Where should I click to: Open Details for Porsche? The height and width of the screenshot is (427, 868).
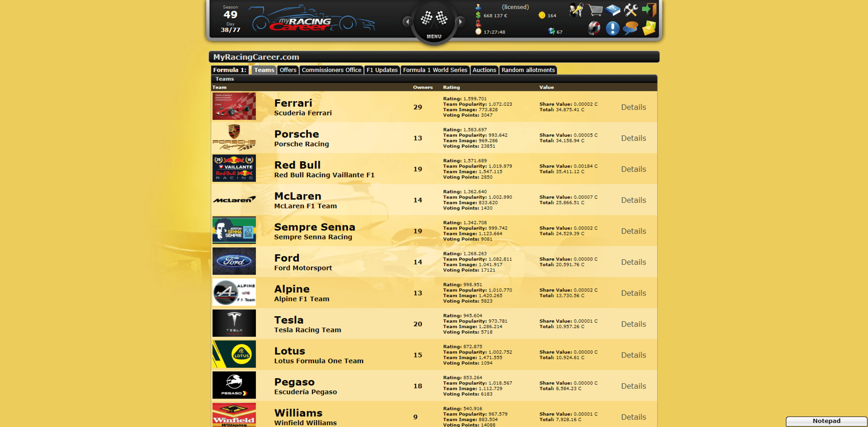click(x=633, y=138)
